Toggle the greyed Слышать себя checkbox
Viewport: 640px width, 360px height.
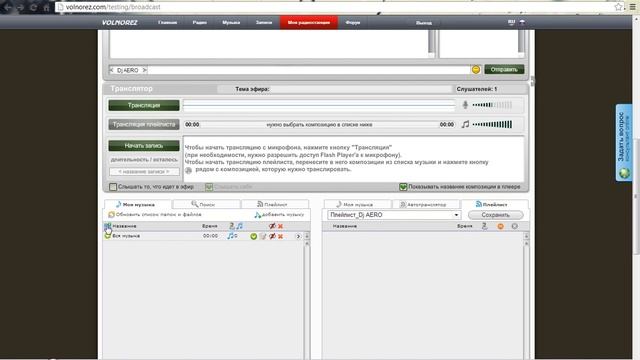pyautogui.click(x=209, y=187)
